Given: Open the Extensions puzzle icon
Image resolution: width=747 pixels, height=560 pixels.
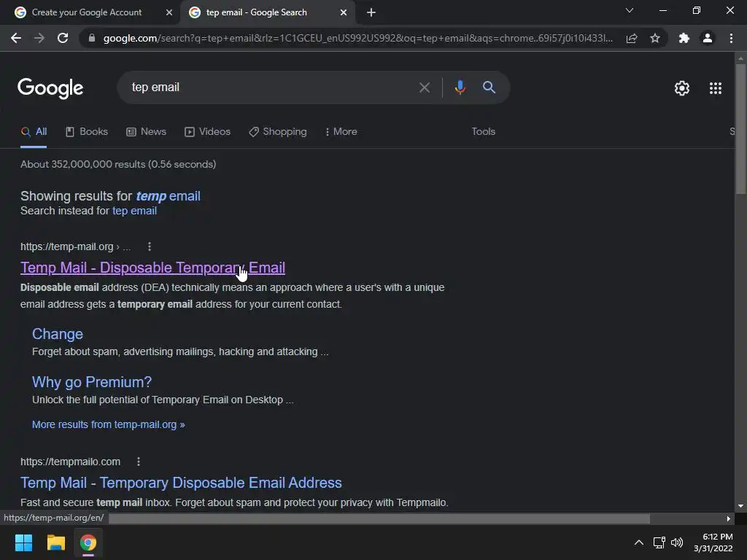Looking at the screenshot, I should point(684,38).
